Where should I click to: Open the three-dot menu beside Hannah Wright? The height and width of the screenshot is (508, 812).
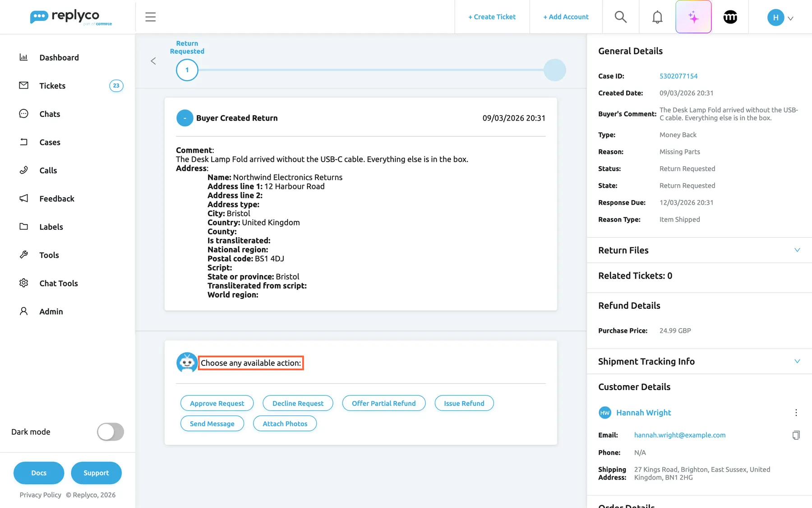point(796,413)
